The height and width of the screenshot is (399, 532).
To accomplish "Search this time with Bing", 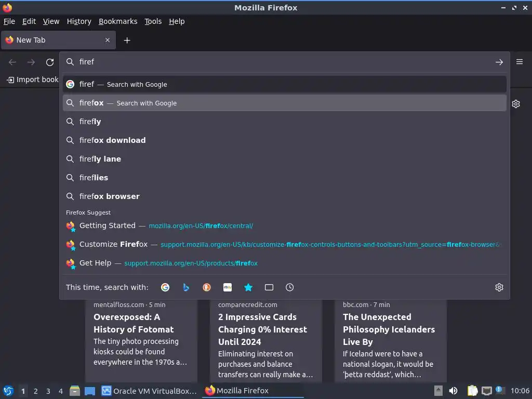I will 186,287.
